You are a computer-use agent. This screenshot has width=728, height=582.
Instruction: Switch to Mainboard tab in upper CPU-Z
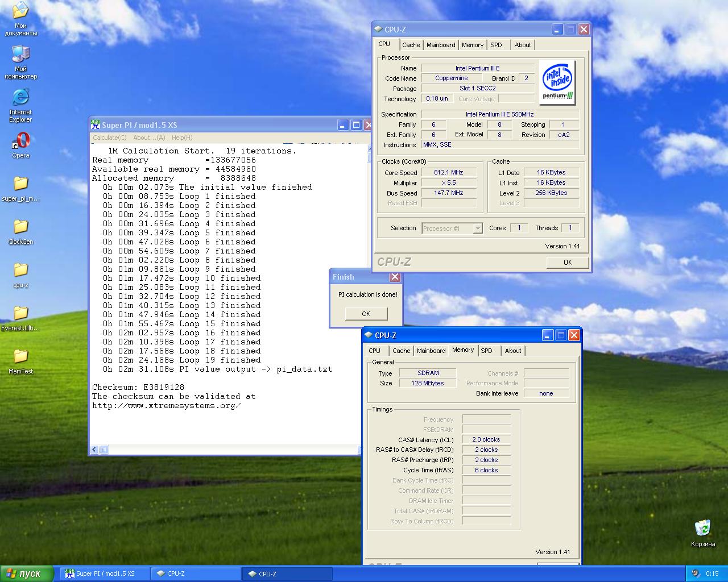click(441, 45)
